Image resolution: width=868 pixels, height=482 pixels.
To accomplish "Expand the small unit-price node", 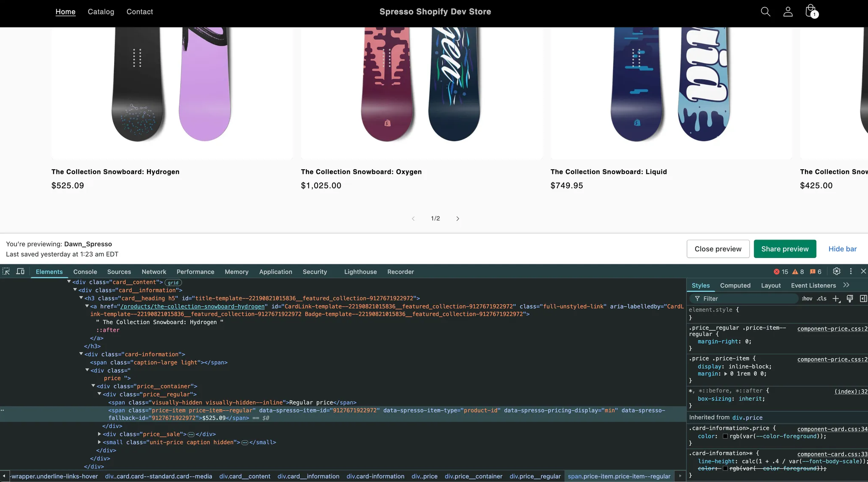I will [x=99, y=442].
